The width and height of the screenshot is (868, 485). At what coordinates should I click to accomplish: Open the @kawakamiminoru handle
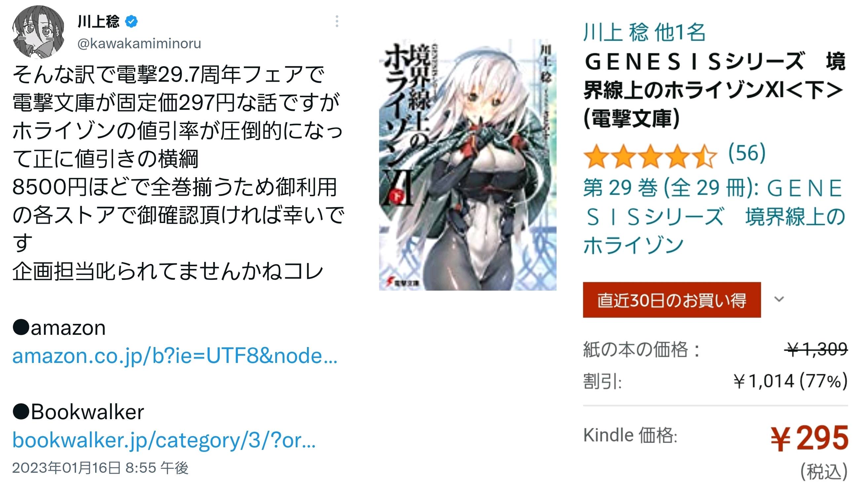[x=139, y=44]
